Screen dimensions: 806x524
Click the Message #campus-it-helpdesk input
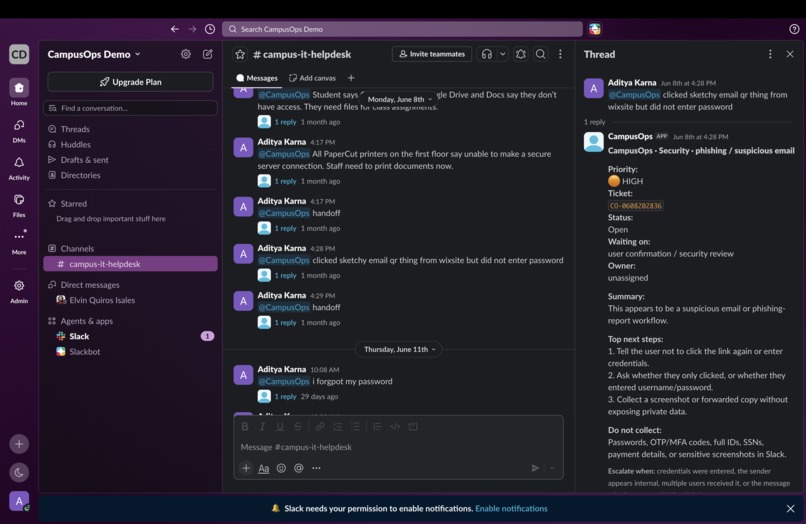[x=398, y=447]
